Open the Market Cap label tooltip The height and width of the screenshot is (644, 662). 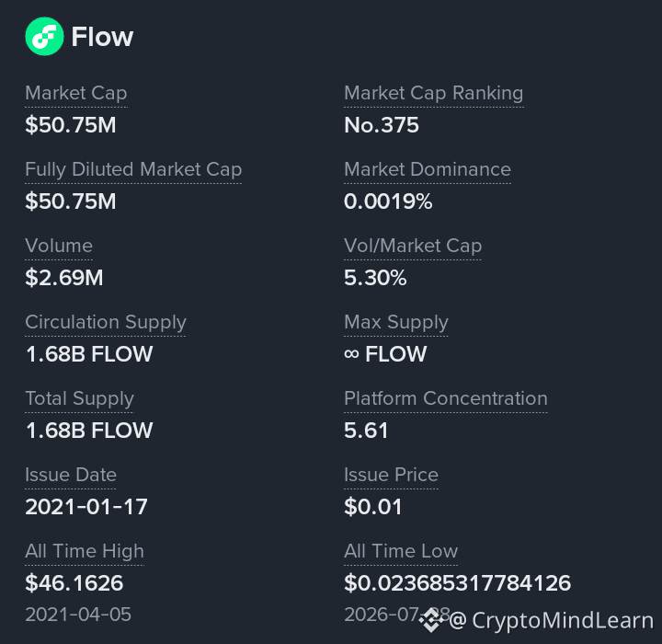click(76, 94)
